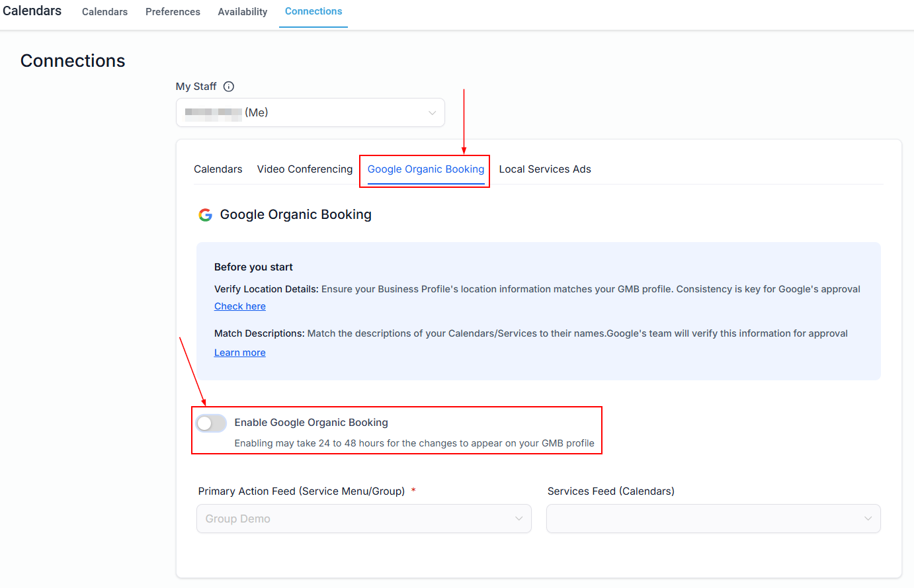Select the Connections top navigation tab
Viewport: 914px width, 588px height.
(x=313, y=12)
